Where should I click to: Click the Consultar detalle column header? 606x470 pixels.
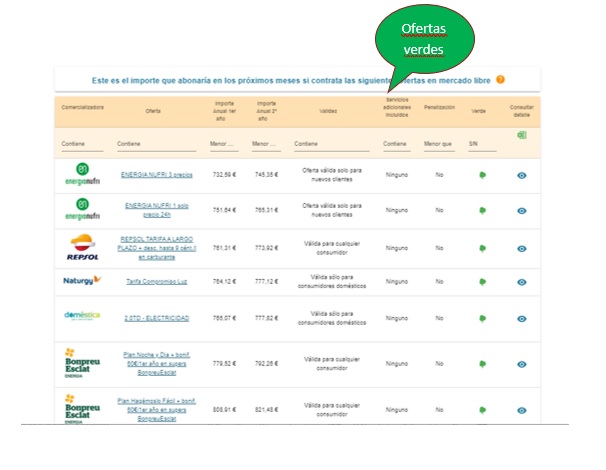521,111
